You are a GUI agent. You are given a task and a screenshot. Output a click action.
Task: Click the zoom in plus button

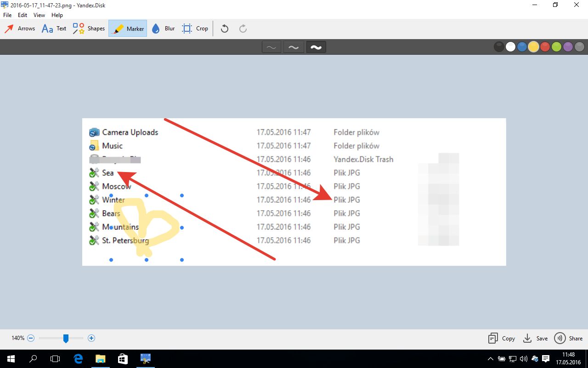pyautogui.click(x=91, y=338)
